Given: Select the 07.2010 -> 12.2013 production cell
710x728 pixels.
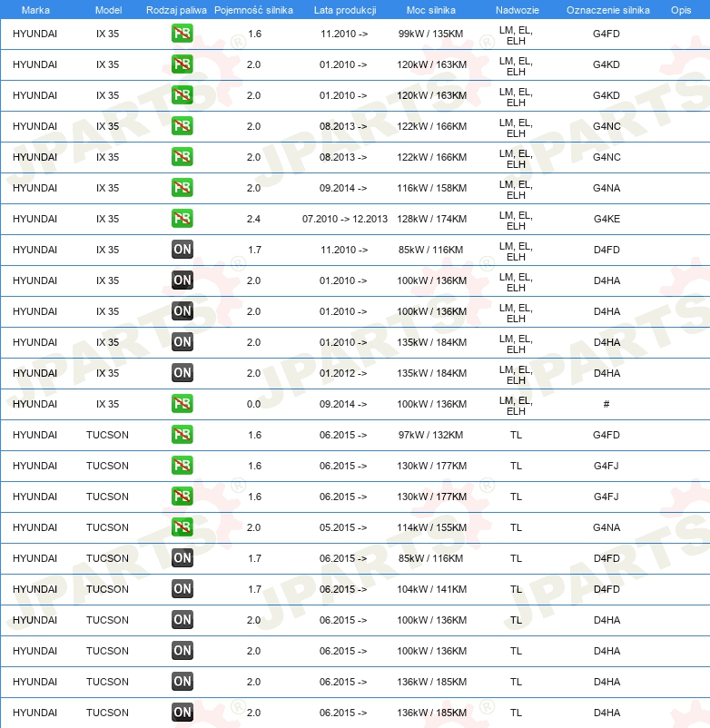Looking at the screenshot, I should [x=344, y=219].
